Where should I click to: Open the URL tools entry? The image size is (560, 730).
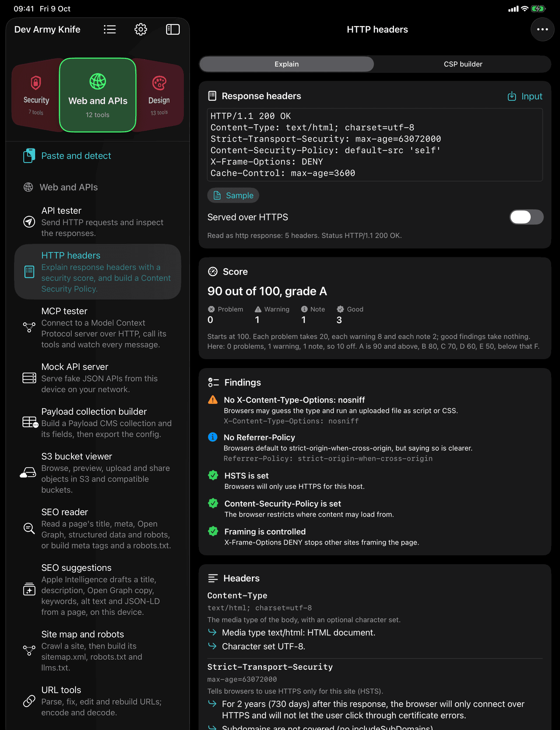click(98, 701)
